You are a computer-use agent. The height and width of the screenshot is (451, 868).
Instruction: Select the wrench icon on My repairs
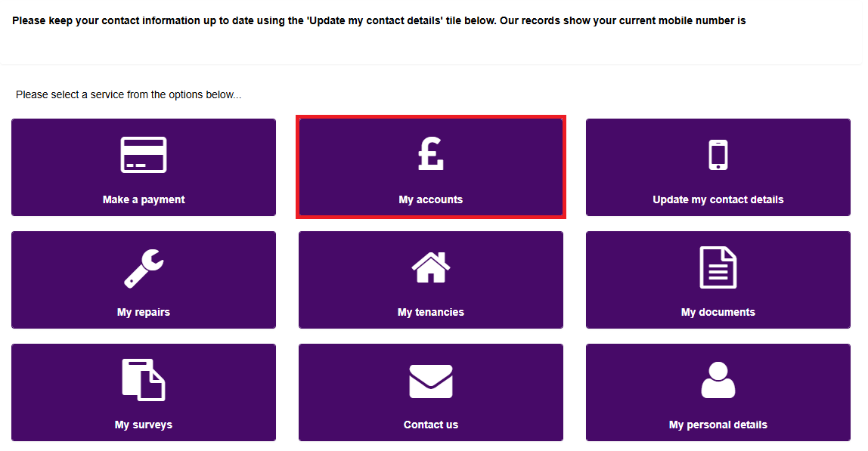(x=144, y=266)
